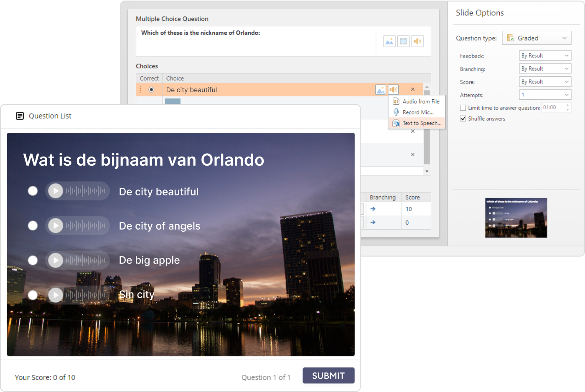The height and width of the screenshot is (392, 585).
Task: Uncheck Shuffle answers checkbox
Action: tap(463, 119)
